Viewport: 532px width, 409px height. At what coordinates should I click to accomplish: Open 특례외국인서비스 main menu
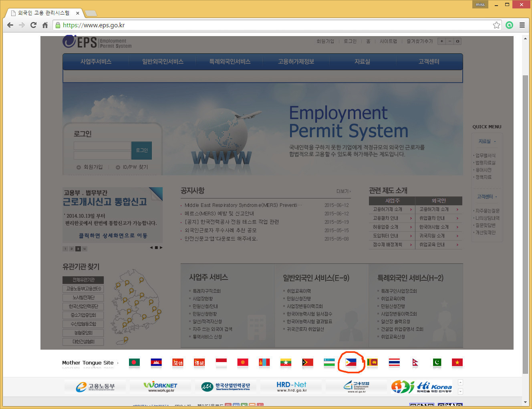[230, 61]
